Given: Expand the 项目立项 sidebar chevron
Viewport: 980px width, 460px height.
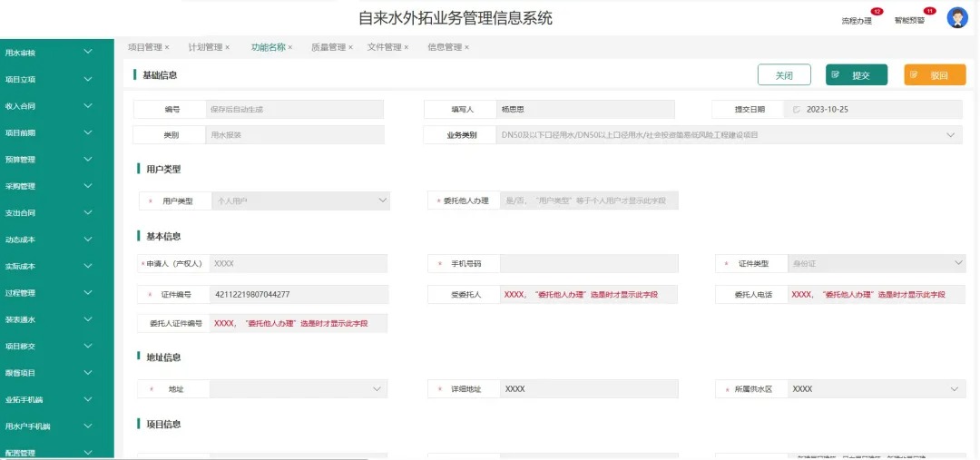Looking at the screenshot, I should coord(88,79).
